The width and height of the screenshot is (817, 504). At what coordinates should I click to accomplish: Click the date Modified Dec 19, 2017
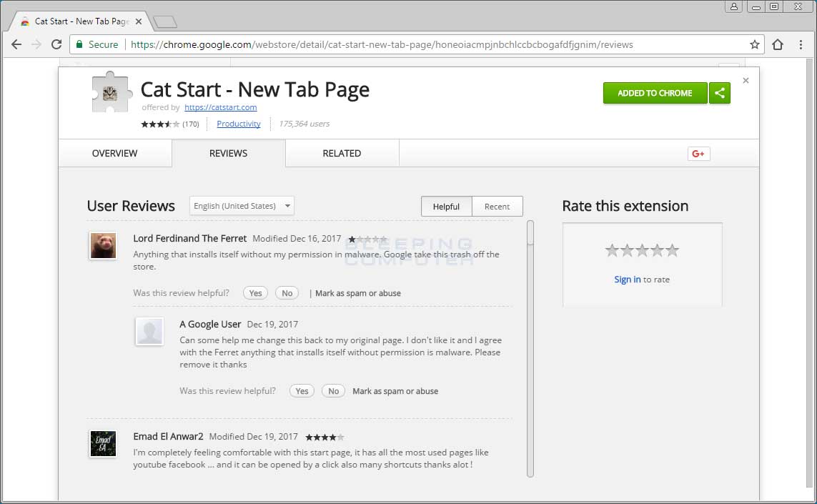tap(253, 436)
